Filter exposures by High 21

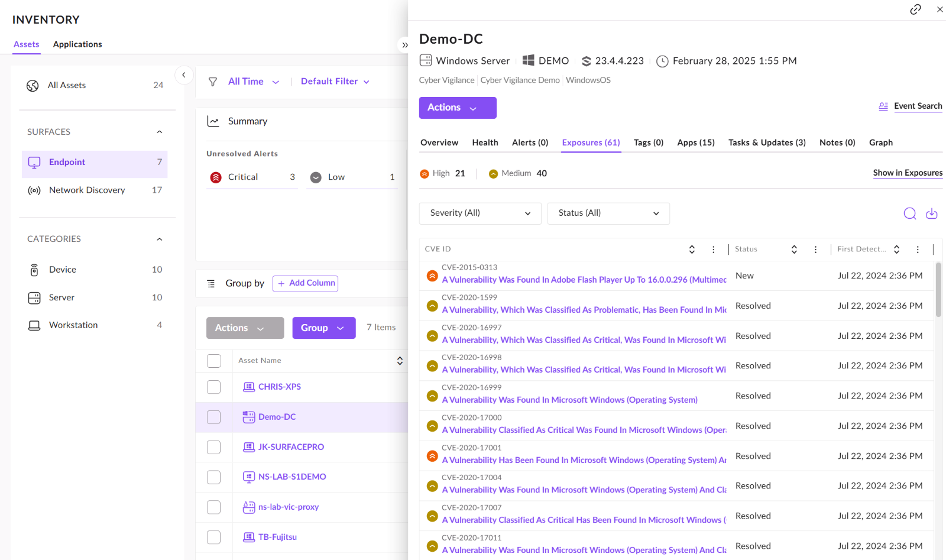442,174
